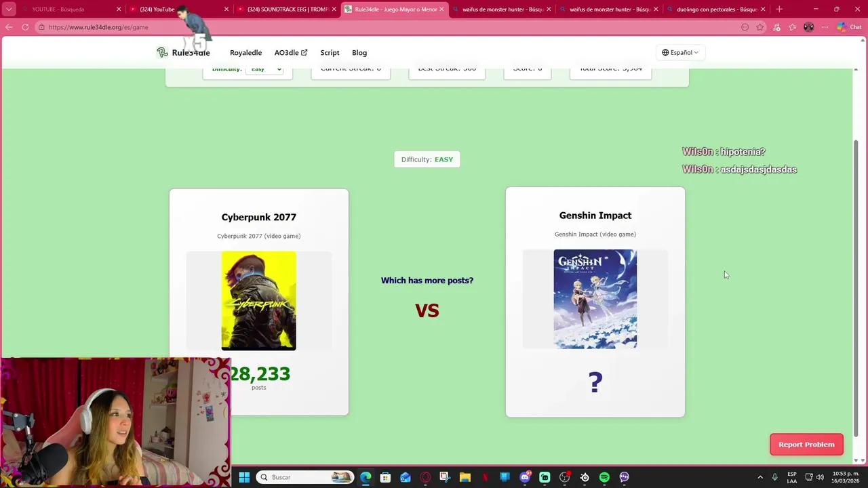Switch to the SOUNDTRACK EEG tab
This screenshot has height=488, width=868.
(x=286, y=9)
